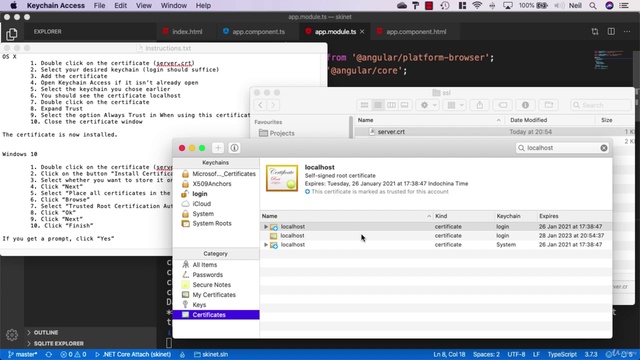The width and height of the screenshot is (640, 360).
Task: Select localhost certificate expiring 28 Jan 2023
Action: click(436, 236)
